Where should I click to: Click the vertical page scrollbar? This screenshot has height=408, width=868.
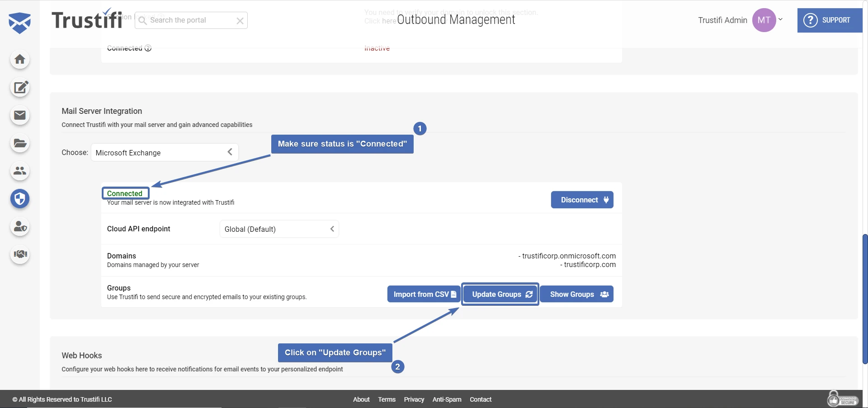coord(865,298)
